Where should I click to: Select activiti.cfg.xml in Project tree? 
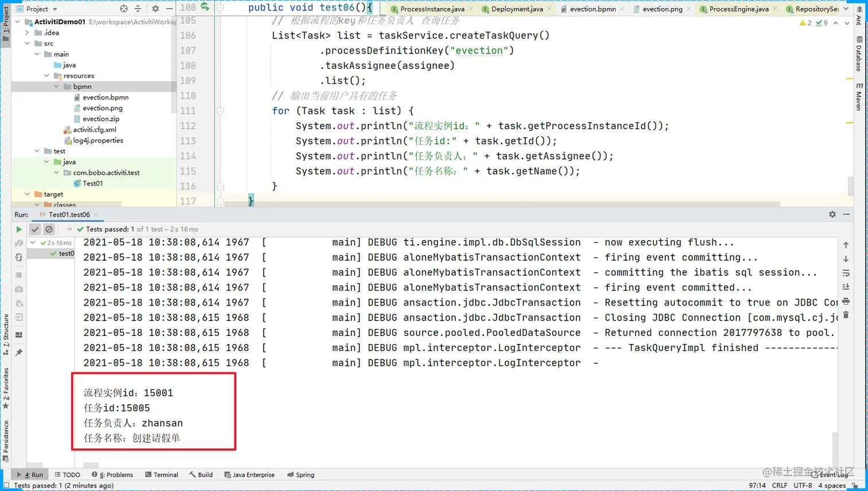tap(94, 130)
